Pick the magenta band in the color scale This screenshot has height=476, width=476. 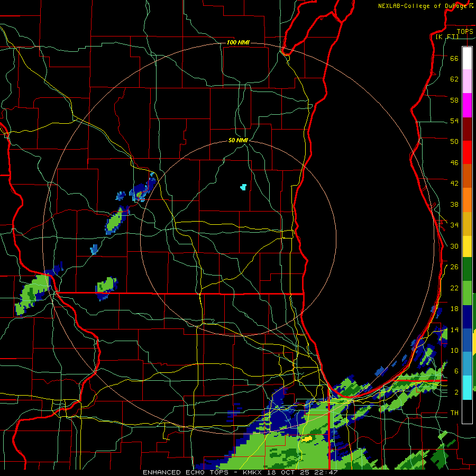[x=467, y=105]
